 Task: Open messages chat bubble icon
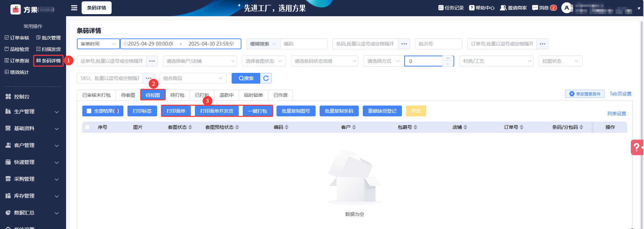click(x=535, y=8)
